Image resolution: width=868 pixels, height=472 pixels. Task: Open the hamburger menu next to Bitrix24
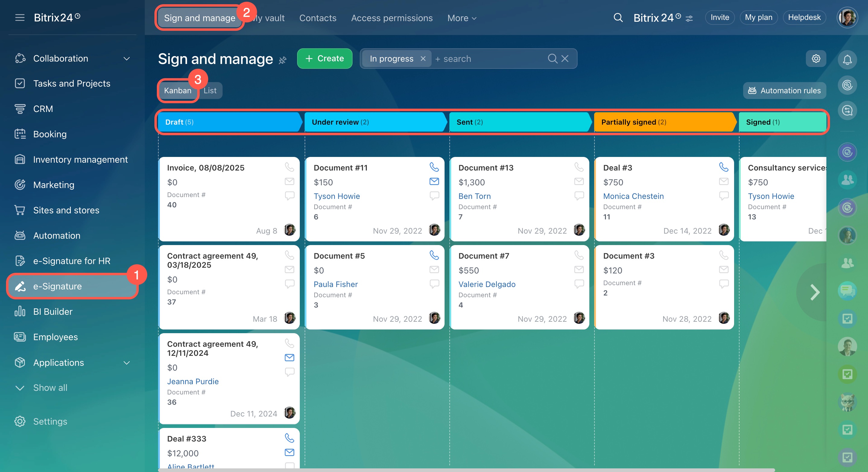coord(20,18)
